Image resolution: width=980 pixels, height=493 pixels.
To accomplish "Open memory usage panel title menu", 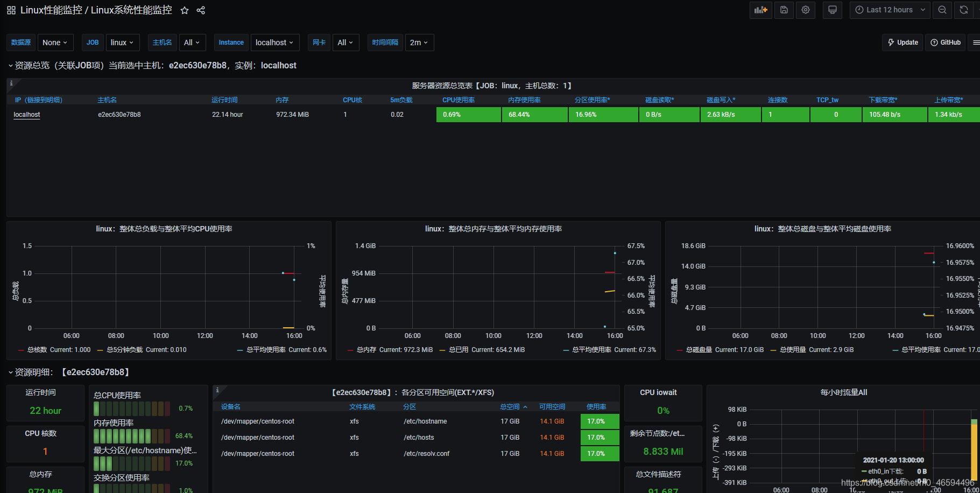I will pyautogui.click(x=493, y=229).
